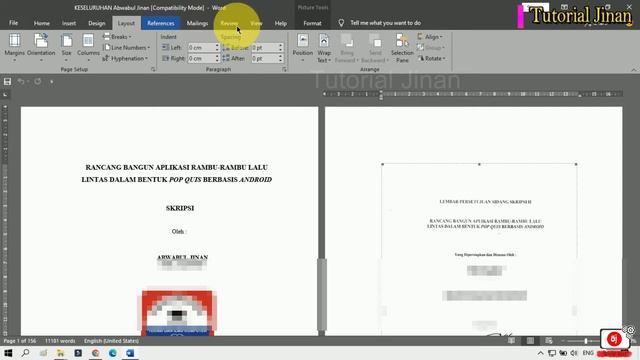Click the Send Backward icon

pyautogui.click(x=375, y=41)
